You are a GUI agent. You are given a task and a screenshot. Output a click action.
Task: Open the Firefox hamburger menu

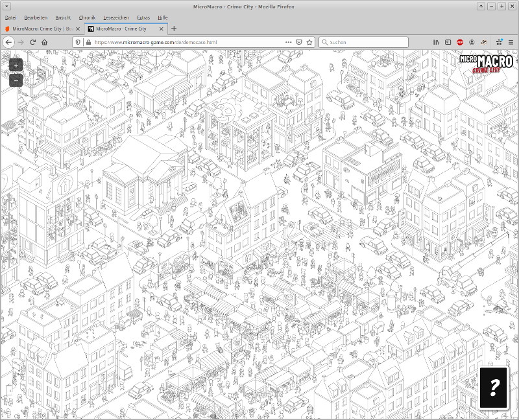(511, 42)
